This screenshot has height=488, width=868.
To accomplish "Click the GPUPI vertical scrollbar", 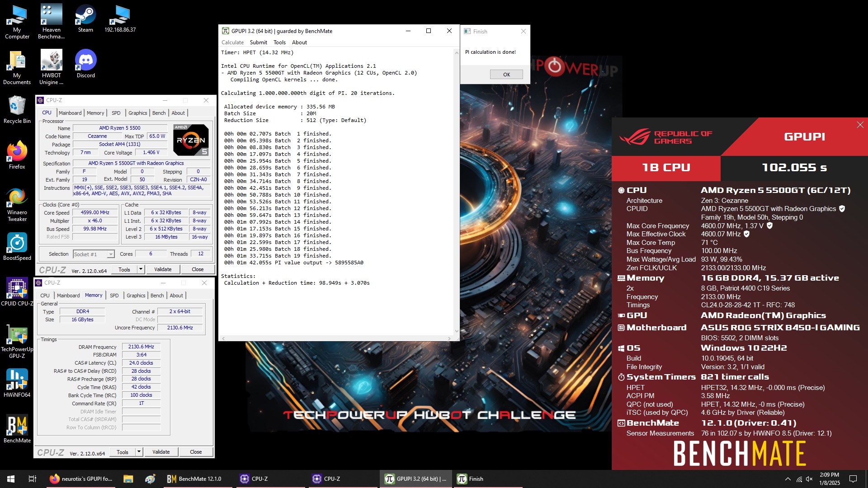I will tap(456, 192).
